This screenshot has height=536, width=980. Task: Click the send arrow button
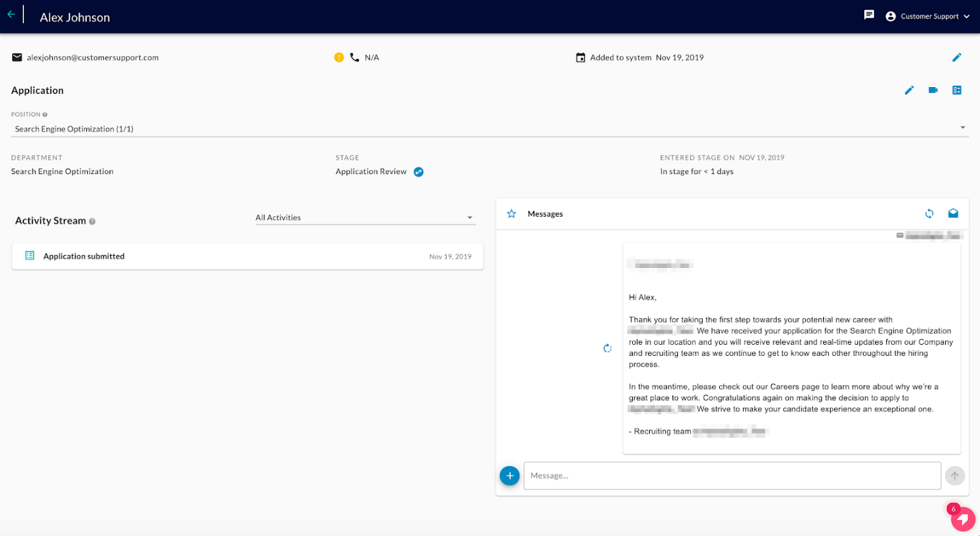click(x=955, y=476)
